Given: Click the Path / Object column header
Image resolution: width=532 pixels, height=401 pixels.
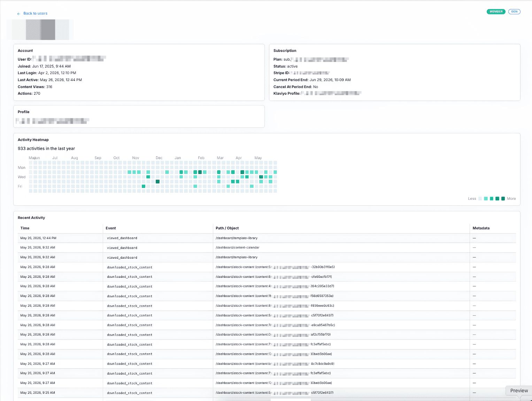Looking at the screenshot, I should [227, 228].
